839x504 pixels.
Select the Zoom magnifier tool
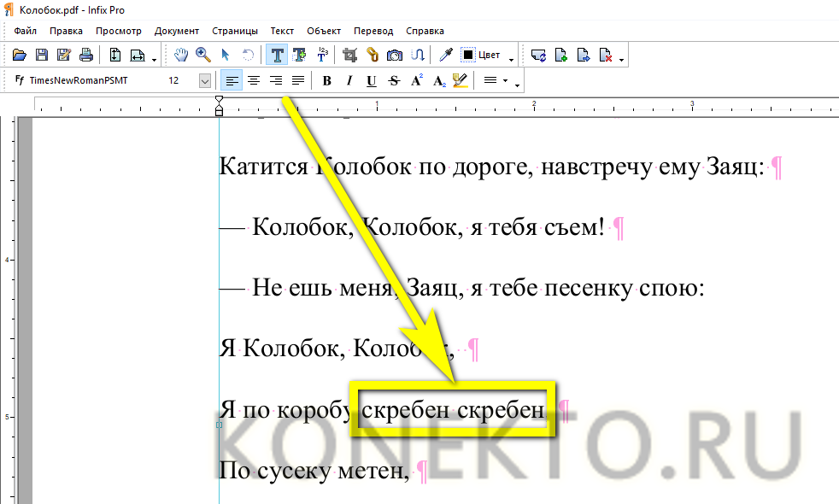pos(203,55)
